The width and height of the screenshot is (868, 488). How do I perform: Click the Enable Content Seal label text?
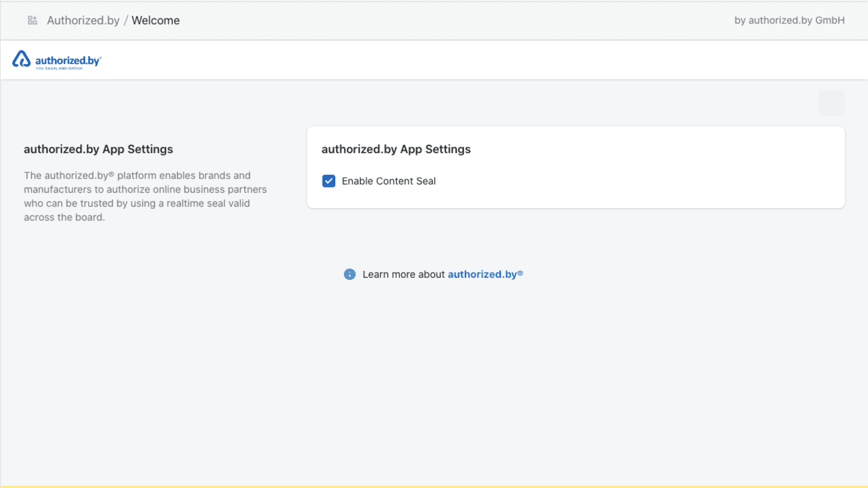[x=388, y=181]
